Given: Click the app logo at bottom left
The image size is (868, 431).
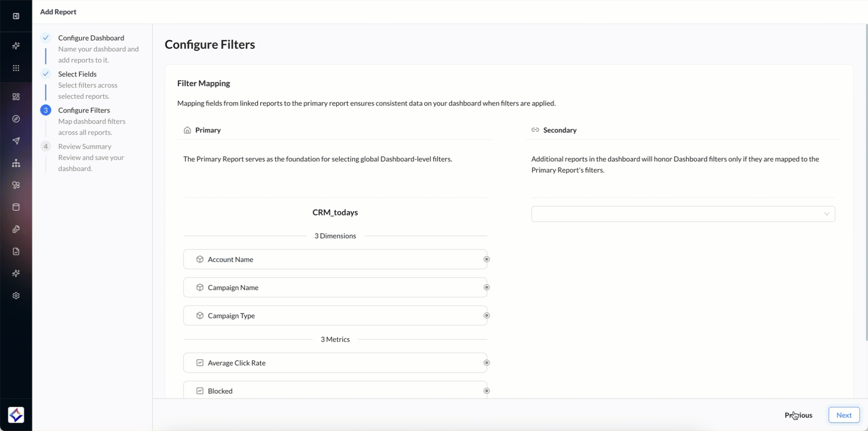Looking at the screenshot, I should pyautogui.click(x=16, y=415).
